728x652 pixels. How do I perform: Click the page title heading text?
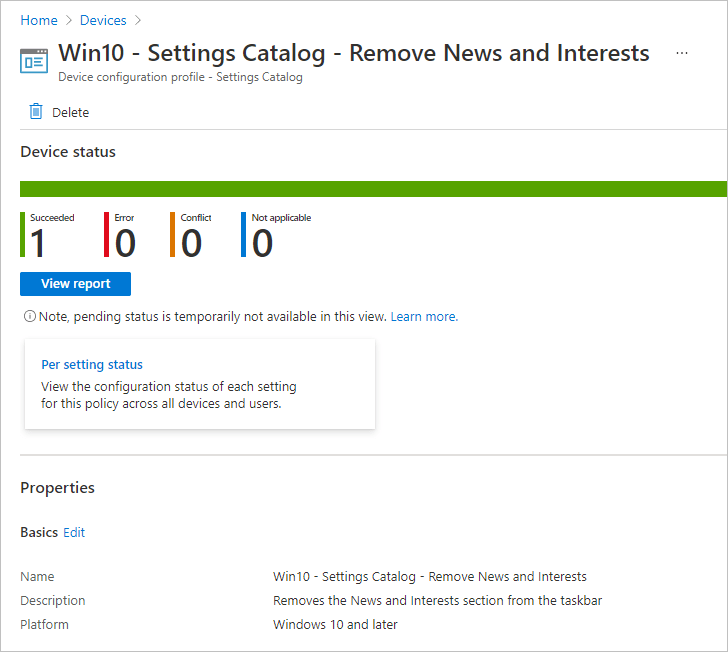[x=354, y=53]
